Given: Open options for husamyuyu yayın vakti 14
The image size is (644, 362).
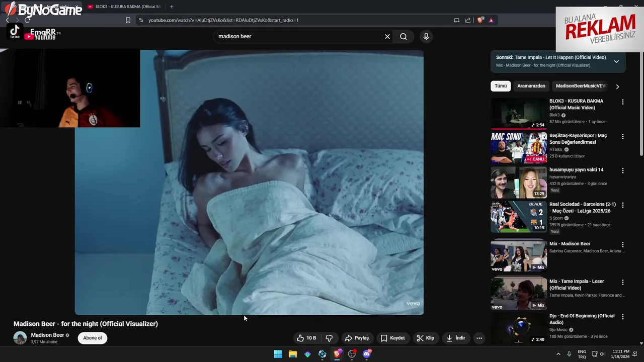Looking at the screenshot, I should [623, 171].
